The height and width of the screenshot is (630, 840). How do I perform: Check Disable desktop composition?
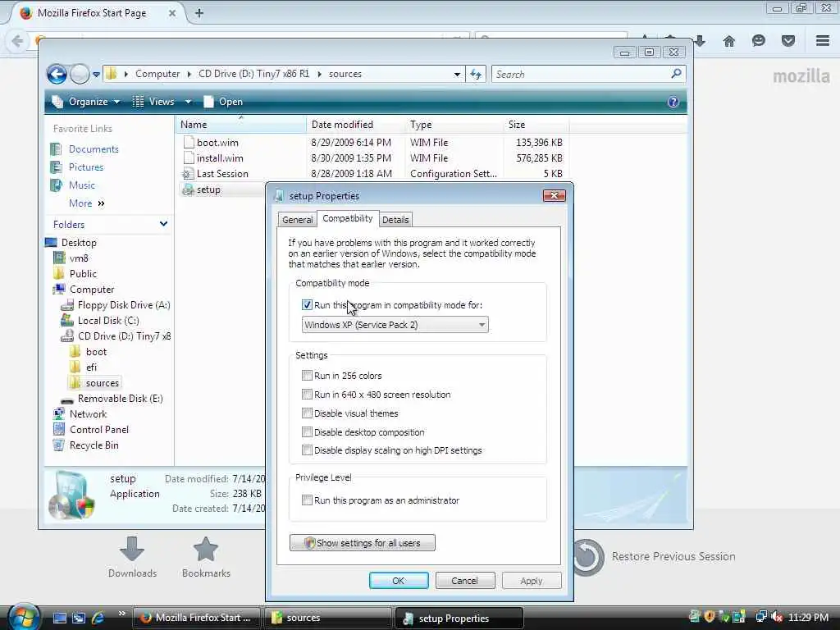point(307,431)
